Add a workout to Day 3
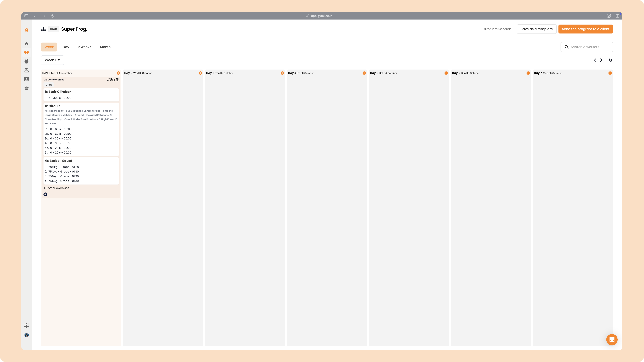 [282, 73]
